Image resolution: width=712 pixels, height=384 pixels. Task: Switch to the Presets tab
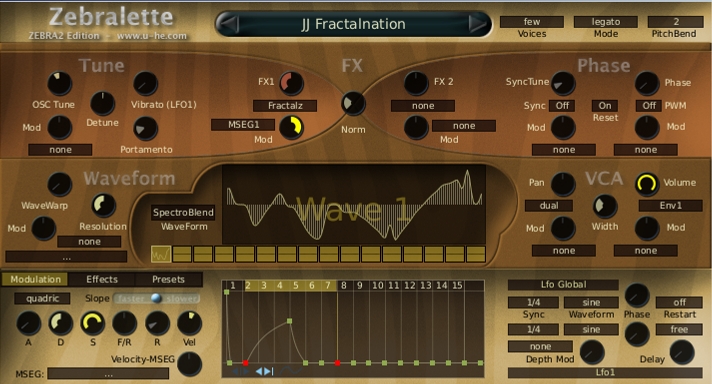[168, 279]
